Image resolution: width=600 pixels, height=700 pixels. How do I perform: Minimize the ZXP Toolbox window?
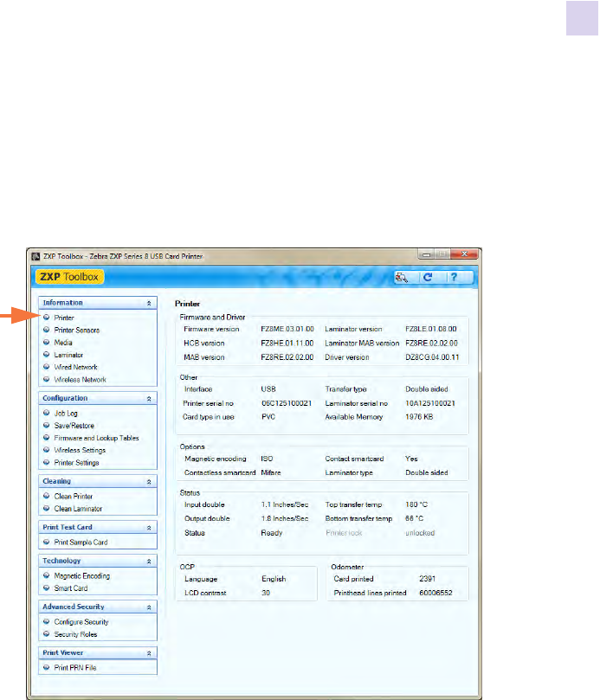[x=426, y=254]
